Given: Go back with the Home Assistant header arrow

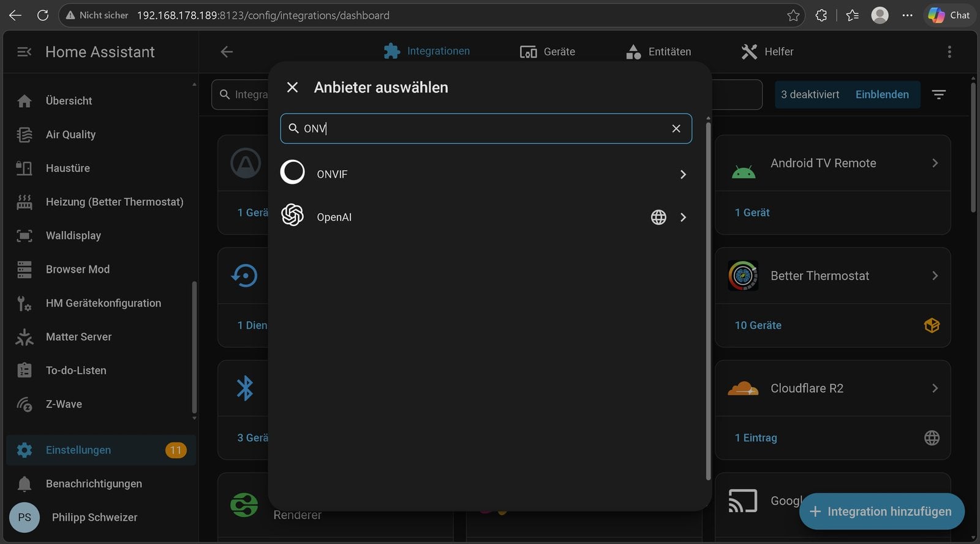Looking at the screenshot, I should click(x=227, y=52).
